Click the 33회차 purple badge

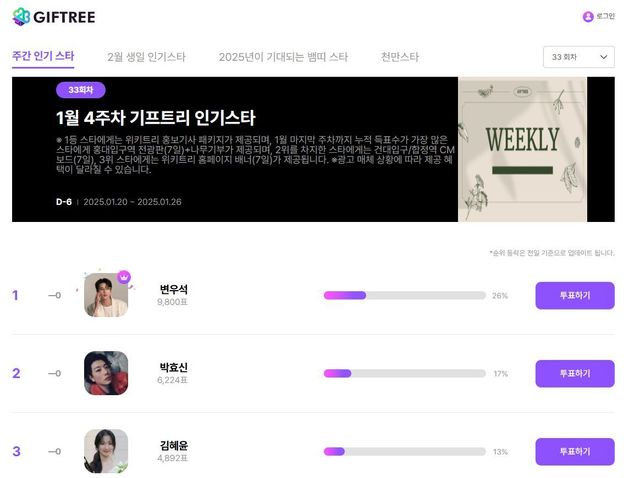[x=81, y=90]
